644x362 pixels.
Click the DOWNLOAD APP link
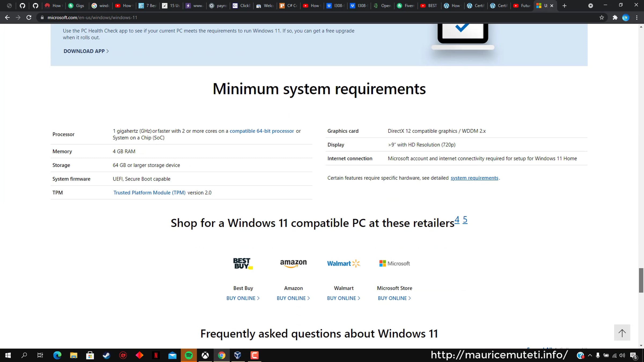[86, 51]
